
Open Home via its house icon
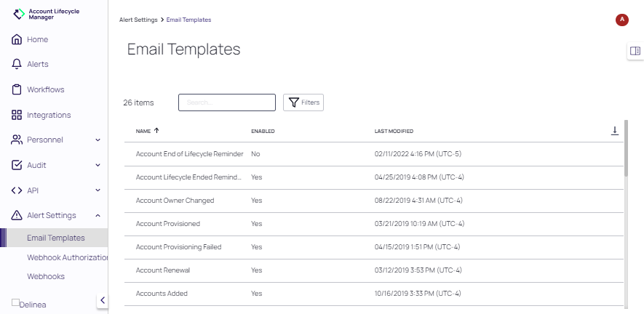[17, 39]
